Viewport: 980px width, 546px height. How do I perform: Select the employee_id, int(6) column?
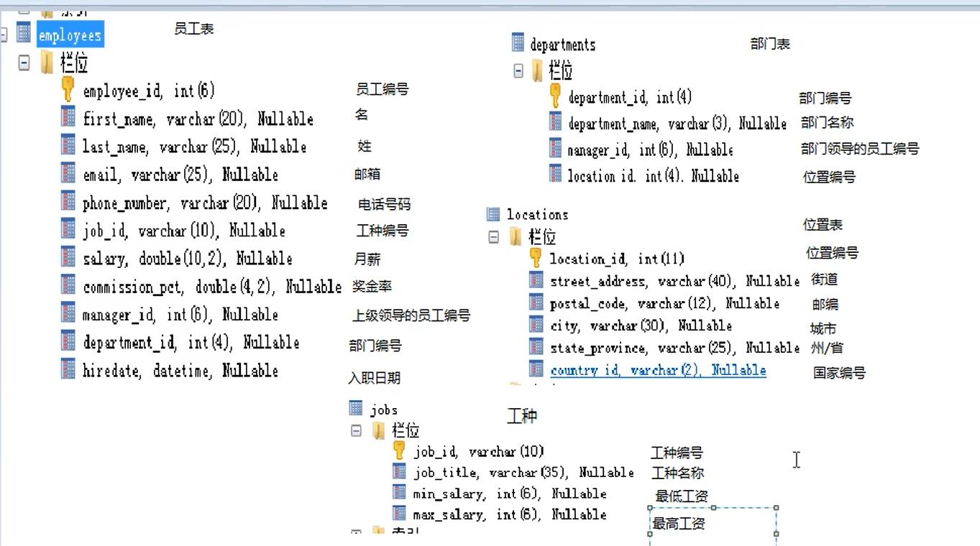149,91
